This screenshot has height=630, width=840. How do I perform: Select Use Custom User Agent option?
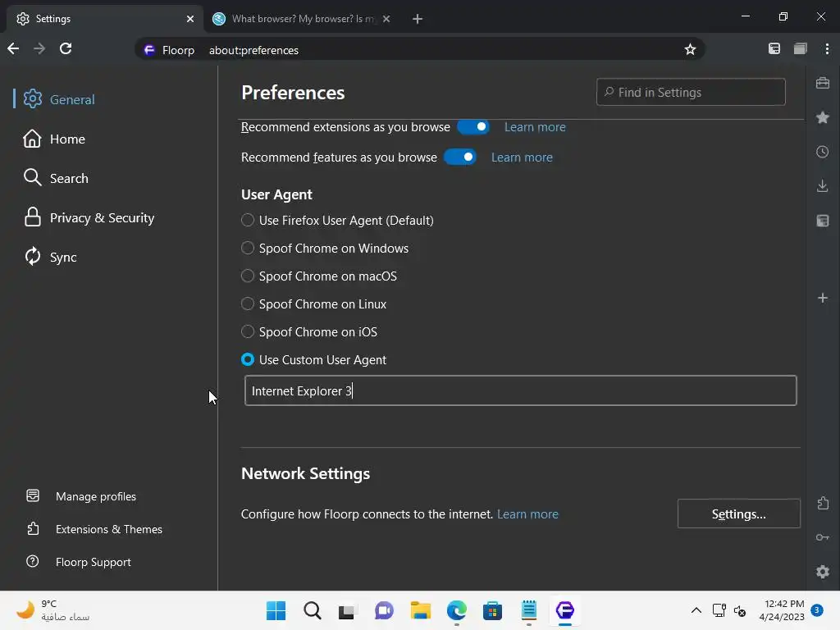coord(248,359)
